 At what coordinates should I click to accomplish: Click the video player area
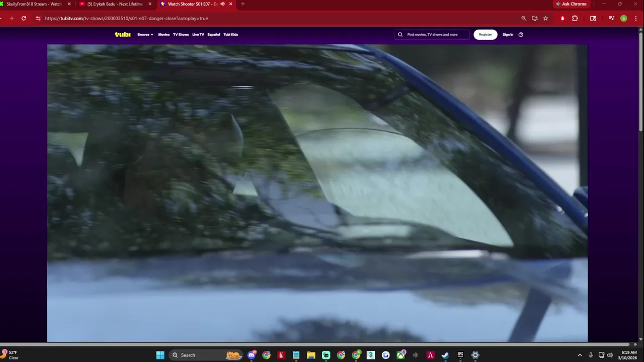317,193
